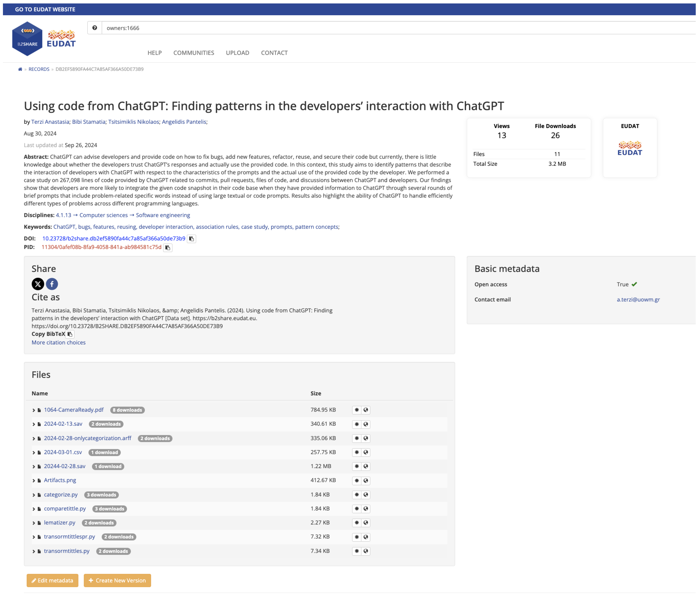Click search help question mark icon

[x=95, y=28]
